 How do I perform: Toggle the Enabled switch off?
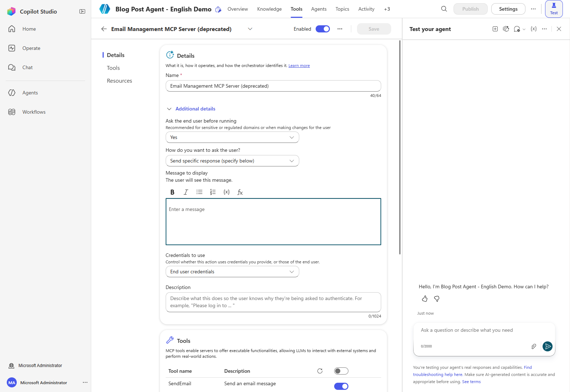tap(323, 29)
